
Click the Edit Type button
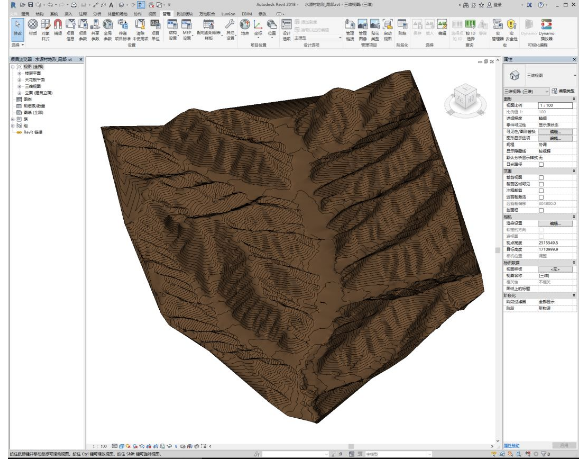pyautogui.click(x=564, y=91)
